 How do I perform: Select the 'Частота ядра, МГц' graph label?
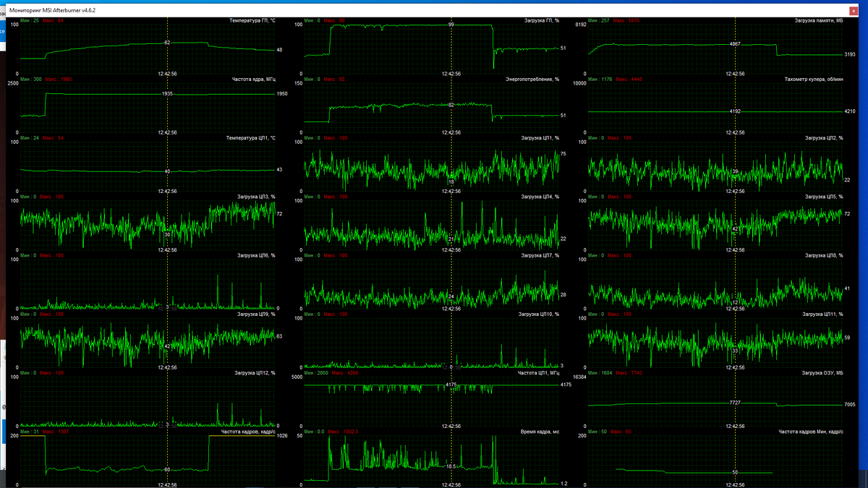[x=254, y=79]
